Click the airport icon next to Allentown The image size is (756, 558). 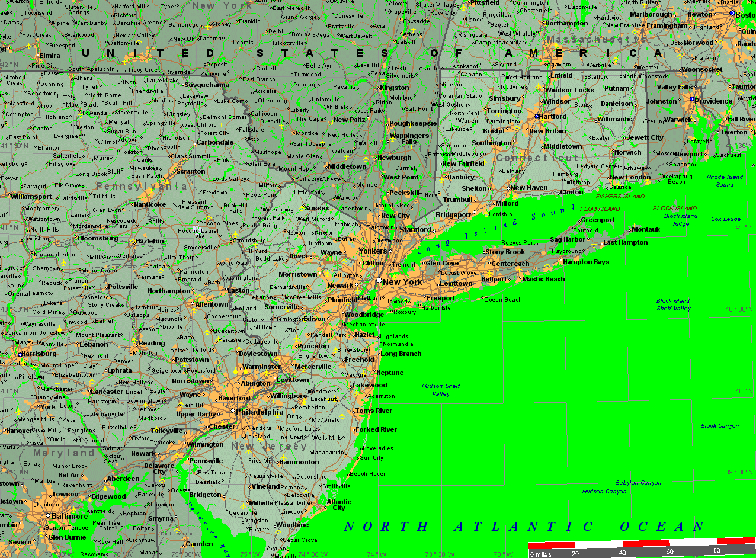(x=200, y=297)
